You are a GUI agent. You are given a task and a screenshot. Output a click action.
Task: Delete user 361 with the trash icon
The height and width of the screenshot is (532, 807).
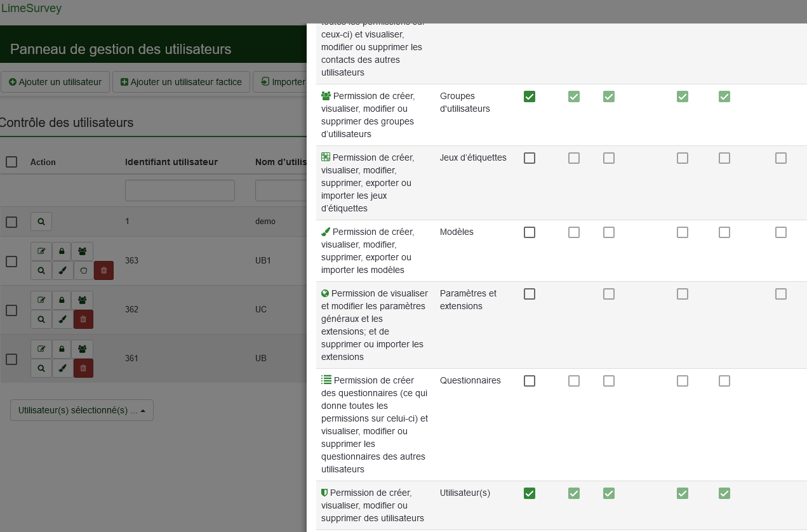point(83,368)
